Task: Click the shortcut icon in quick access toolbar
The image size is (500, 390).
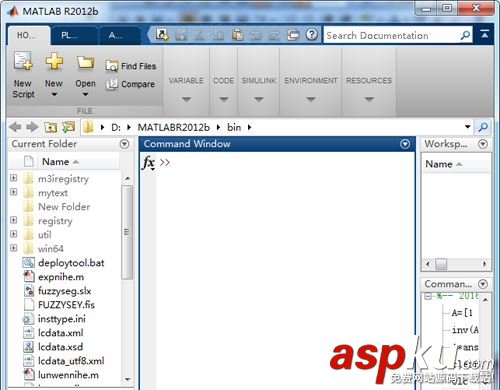Action: [x=162, y=34]
